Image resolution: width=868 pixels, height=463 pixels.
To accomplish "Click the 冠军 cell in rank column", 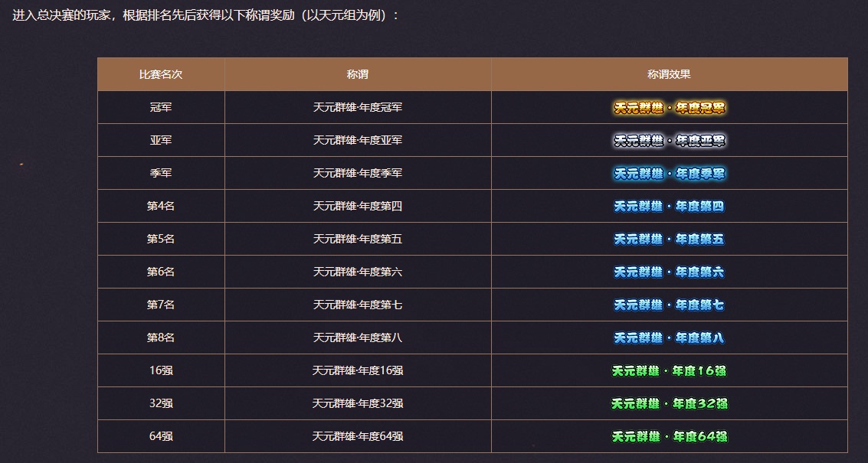I will (x=161, y=108).
